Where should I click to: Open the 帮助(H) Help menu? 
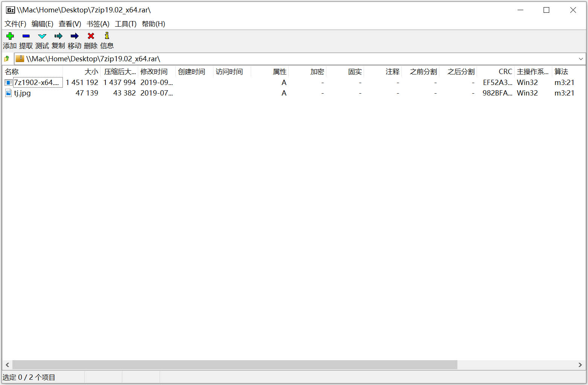point(154,24)
